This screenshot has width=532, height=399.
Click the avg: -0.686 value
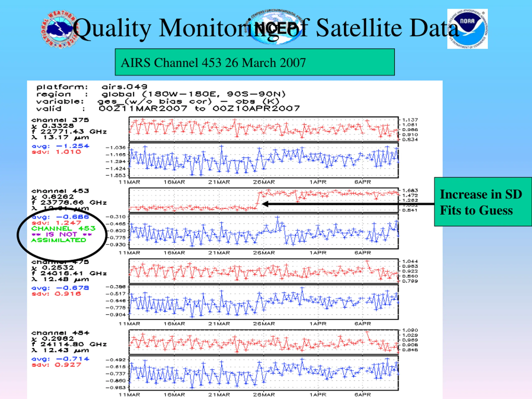[x=60, y=217]
